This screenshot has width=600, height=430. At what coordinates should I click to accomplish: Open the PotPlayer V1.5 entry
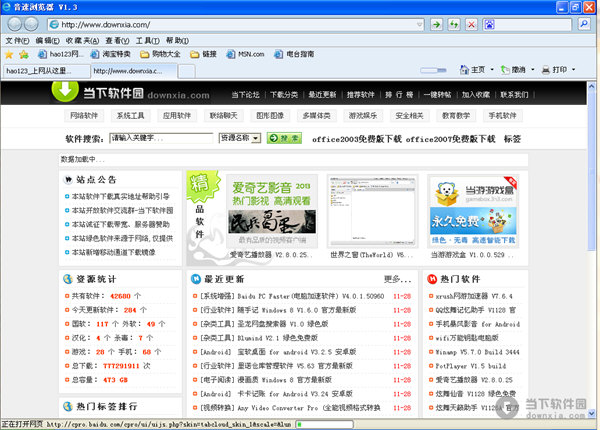(471, 366)
